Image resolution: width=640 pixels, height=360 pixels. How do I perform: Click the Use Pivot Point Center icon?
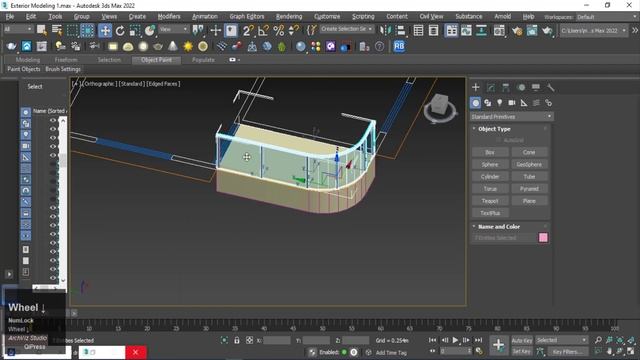point(198,30)
